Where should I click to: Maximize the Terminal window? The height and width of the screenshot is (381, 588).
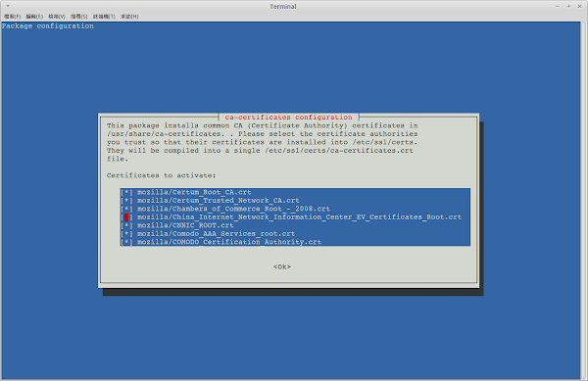tap(568, 7)
